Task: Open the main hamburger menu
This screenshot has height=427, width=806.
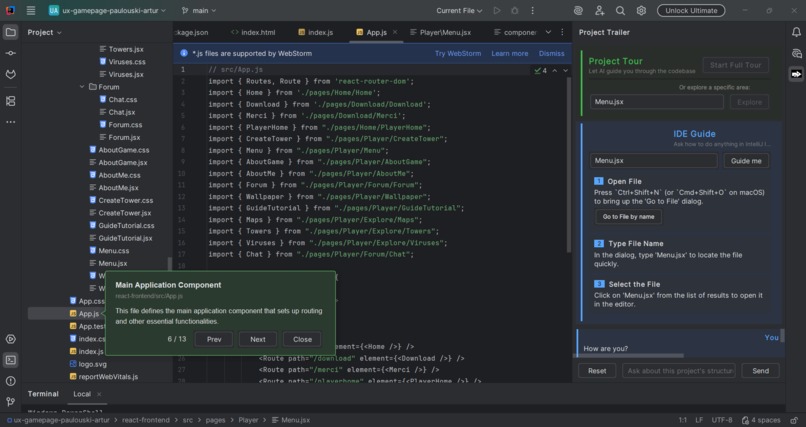Action: point(31,10)
